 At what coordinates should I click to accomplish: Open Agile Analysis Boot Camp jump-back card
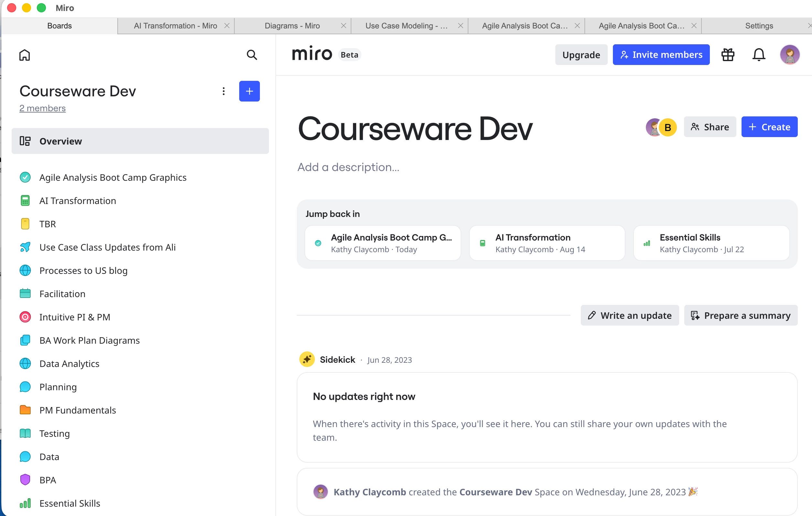point(383,243)
